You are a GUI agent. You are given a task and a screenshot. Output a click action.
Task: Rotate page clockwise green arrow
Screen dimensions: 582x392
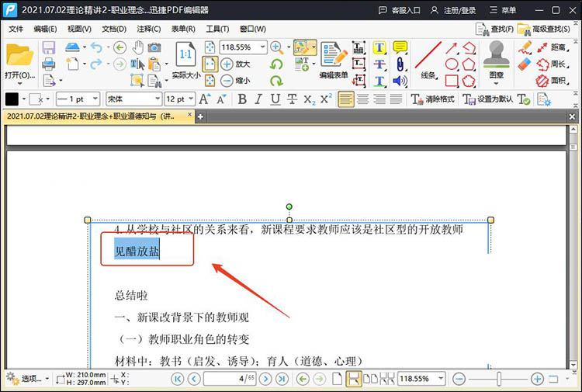point(276,81)
